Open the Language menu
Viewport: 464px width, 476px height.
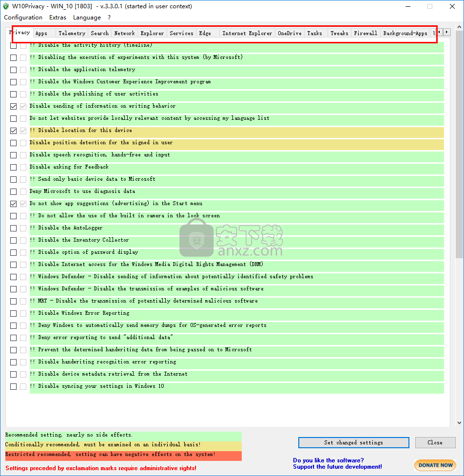click(x=87, y=18)
